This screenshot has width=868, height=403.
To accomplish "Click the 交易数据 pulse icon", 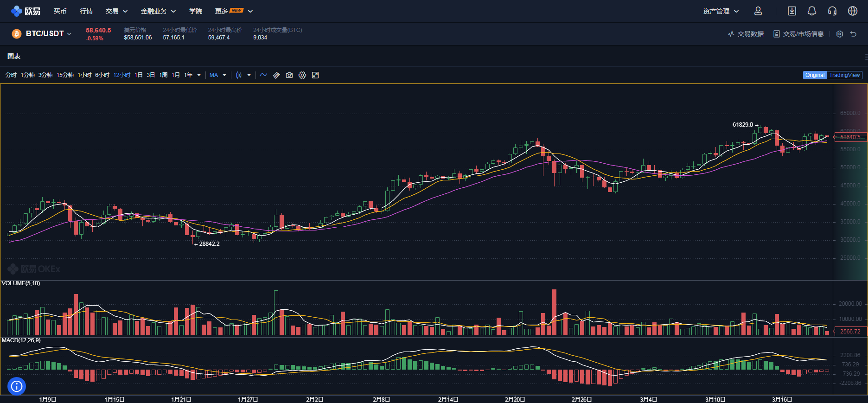I will (x=731, y=34).
